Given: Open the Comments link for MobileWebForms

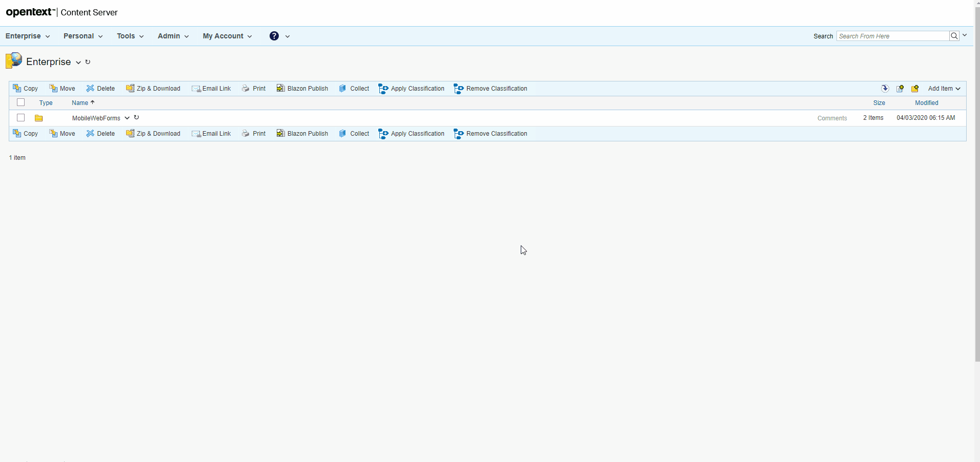Looking at the screenshot, I should click(832, 118).
